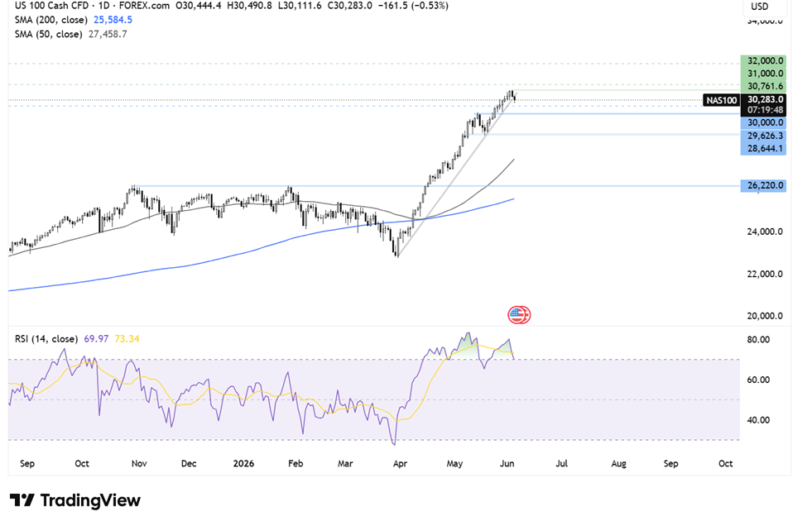The width and height of the screenshot is (812, 521).
Task: Select the SMA (50, close) indicator legend
Action: [x=48, y=34]
